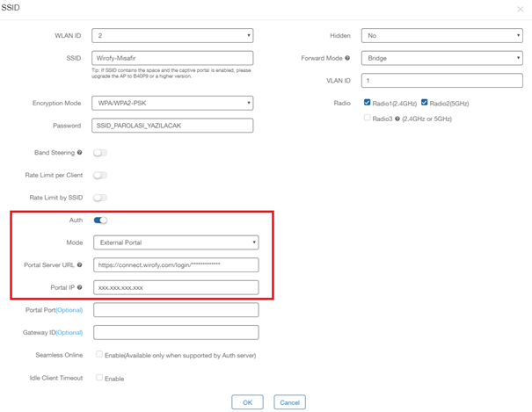Open the WLAN ID dropdown
The height and width of the screenshot is (412, 532).
[x=173, y=36]
